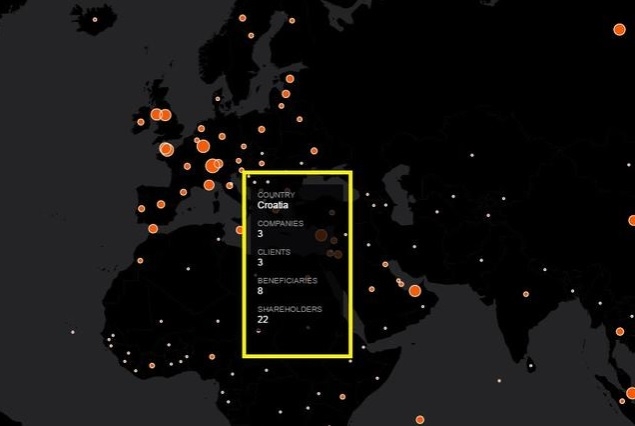The width and height of the screenshot is (635, 426).
Task: Click the large bubble over the Netherlands
Action: (204, 146)
